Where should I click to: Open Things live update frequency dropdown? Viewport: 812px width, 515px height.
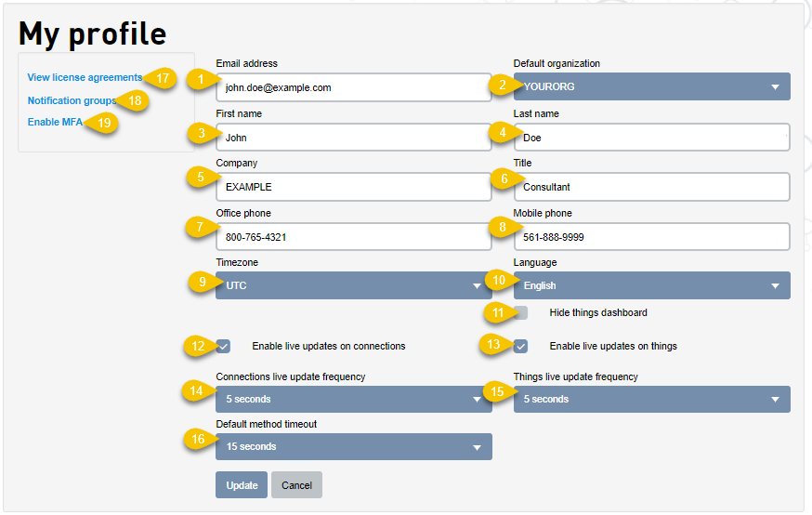pos(652,399)
